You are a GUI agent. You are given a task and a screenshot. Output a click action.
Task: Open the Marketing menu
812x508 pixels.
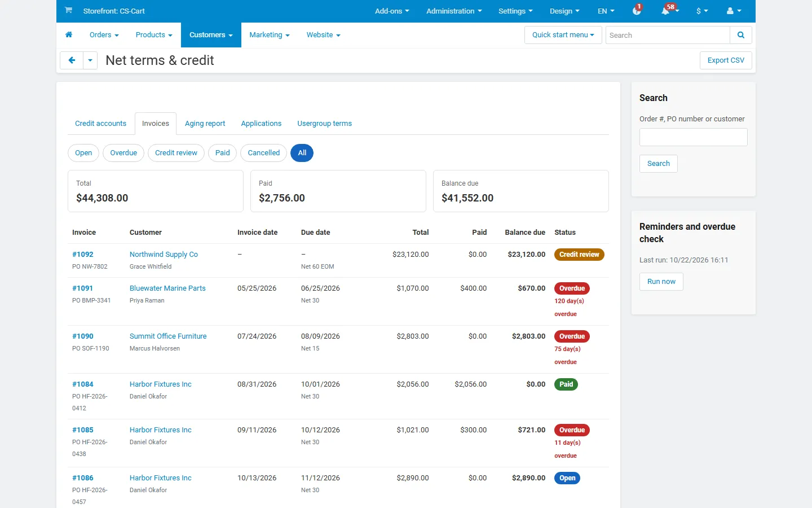pos(270,35)
